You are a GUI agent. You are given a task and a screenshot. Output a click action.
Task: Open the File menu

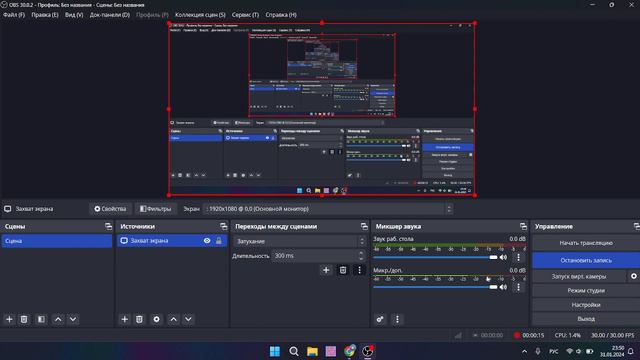coord(14,15)
